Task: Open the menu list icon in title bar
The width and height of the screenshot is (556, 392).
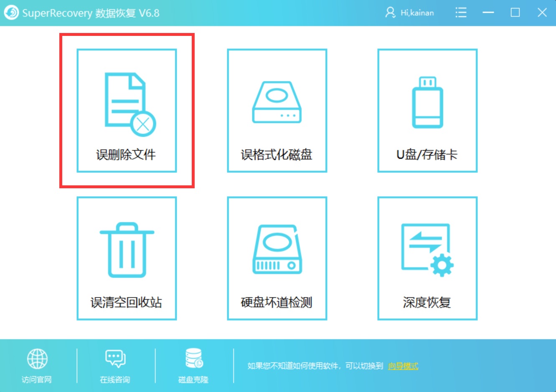Action: click(461, 13)
